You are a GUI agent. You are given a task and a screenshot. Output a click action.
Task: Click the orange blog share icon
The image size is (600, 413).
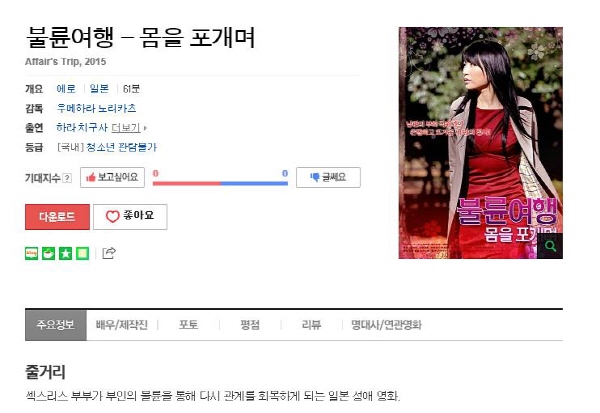point(31,253)
